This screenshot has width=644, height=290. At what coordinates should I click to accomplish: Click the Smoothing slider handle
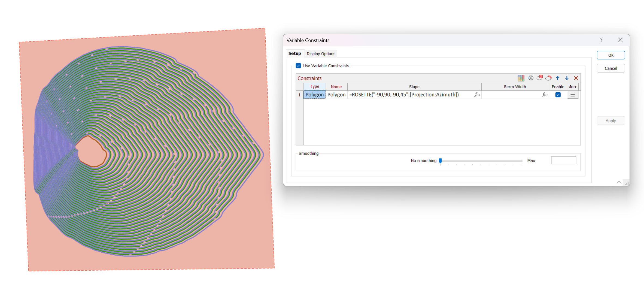coord(440,161)
